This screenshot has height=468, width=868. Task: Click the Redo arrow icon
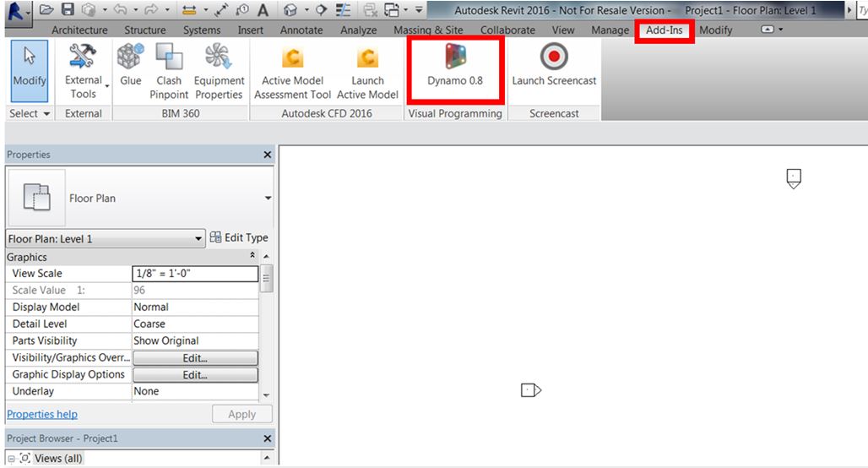150,9
